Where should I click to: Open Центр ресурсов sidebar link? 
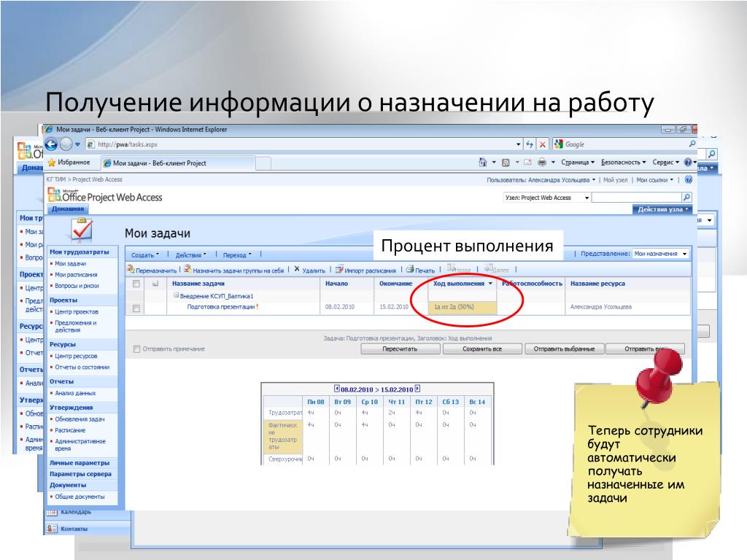(76, 356)
